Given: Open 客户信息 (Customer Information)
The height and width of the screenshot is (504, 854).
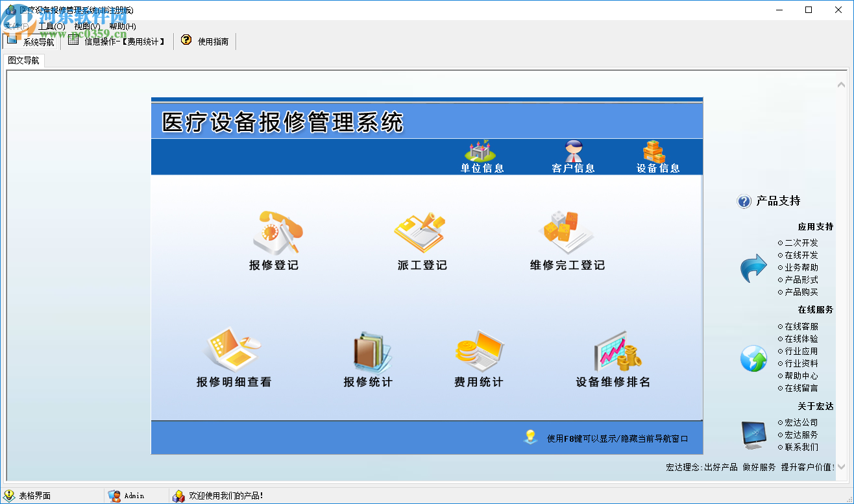Looking at the screenshot, I should [573, 158].
